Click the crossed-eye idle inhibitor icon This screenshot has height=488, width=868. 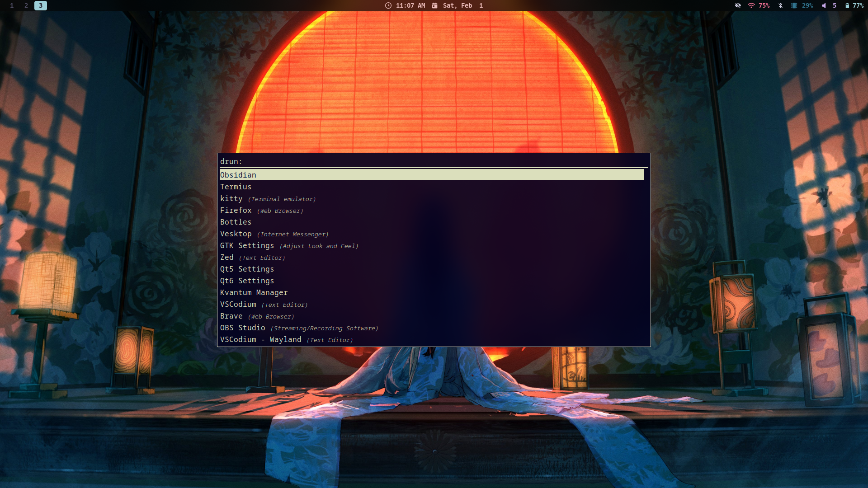point(738,5)
